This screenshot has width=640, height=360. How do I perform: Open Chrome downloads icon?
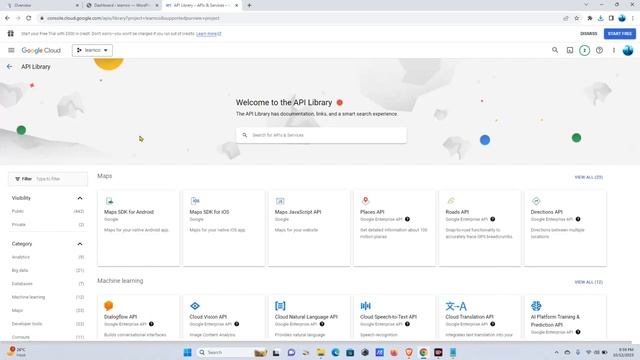(x=600, y=18)
